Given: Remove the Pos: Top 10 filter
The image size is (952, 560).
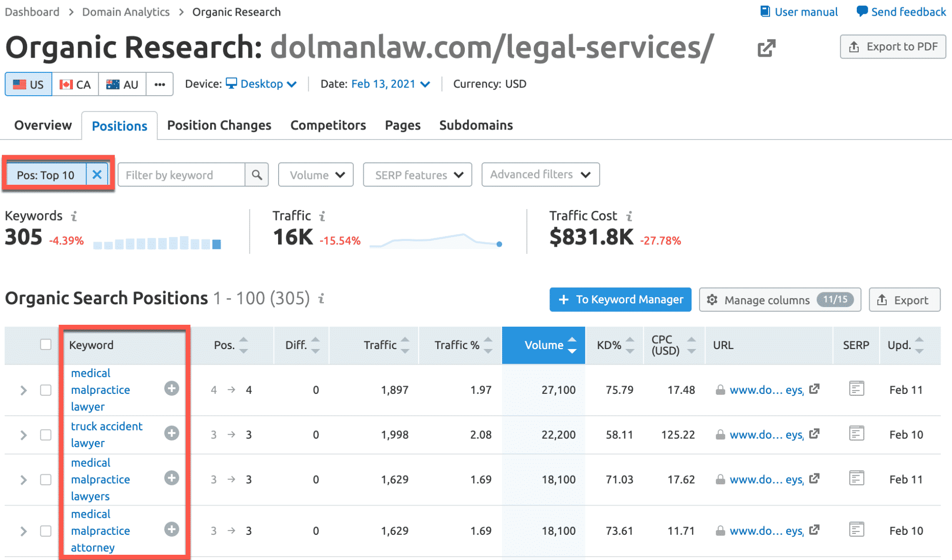Looking at the screenshot, I should (97, 175).
